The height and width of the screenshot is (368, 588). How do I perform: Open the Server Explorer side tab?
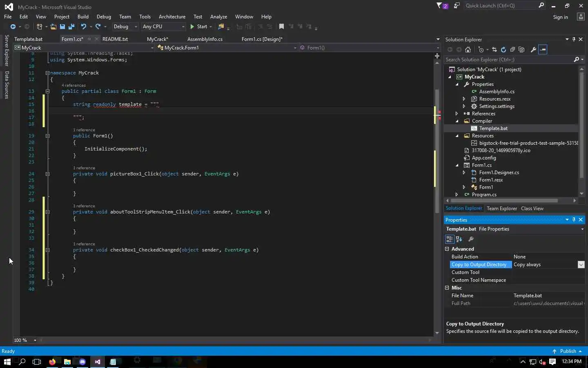(7, 51)
